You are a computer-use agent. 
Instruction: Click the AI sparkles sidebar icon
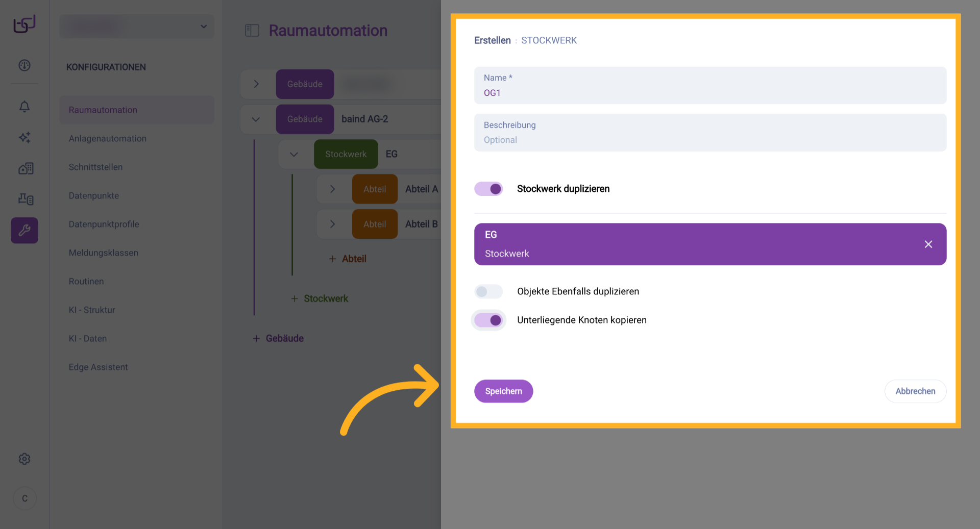point(24,137)
